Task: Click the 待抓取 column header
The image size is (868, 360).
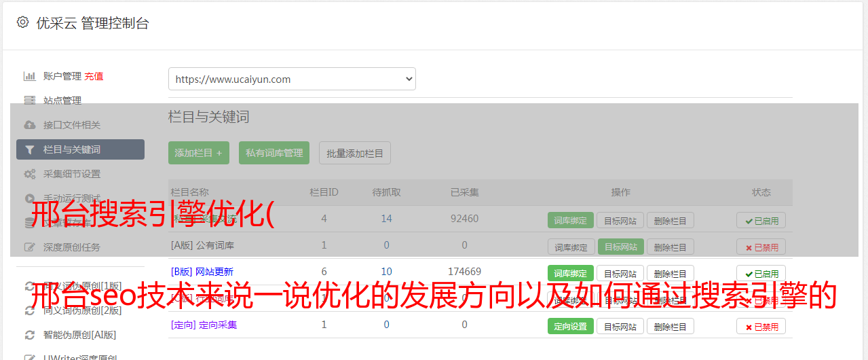Action: tap(386, 192)
